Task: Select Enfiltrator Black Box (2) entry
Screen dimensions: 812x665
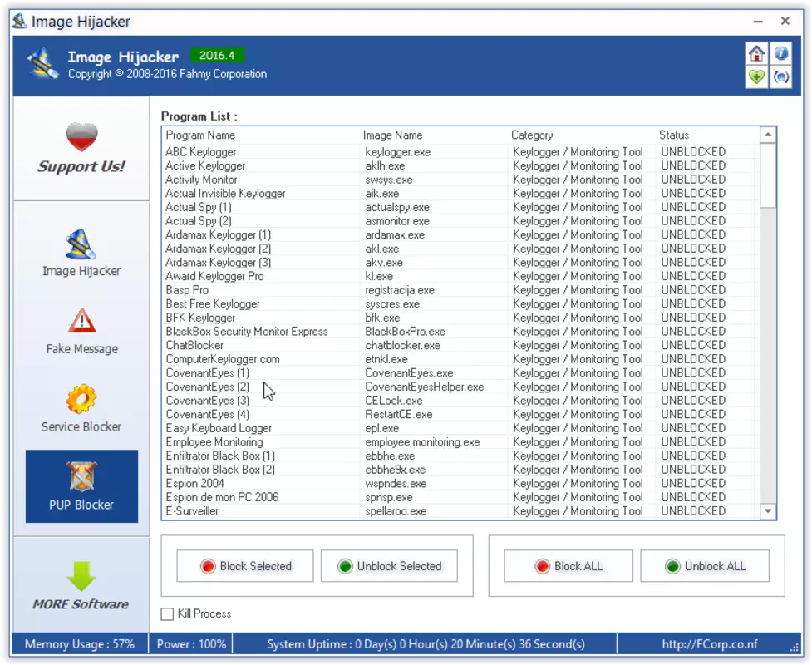Action: 460,470
